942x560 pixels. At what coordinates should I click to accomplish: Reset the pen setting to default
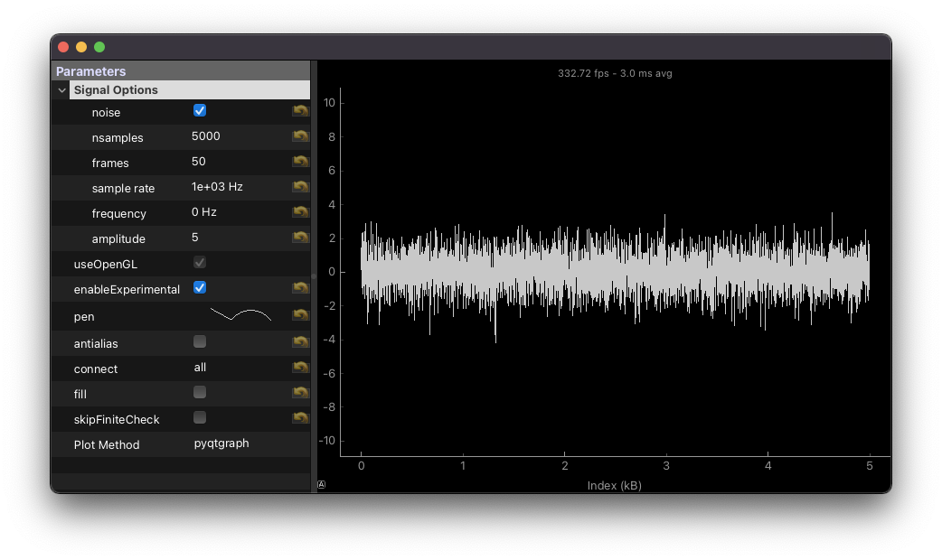tap(299, 313)
